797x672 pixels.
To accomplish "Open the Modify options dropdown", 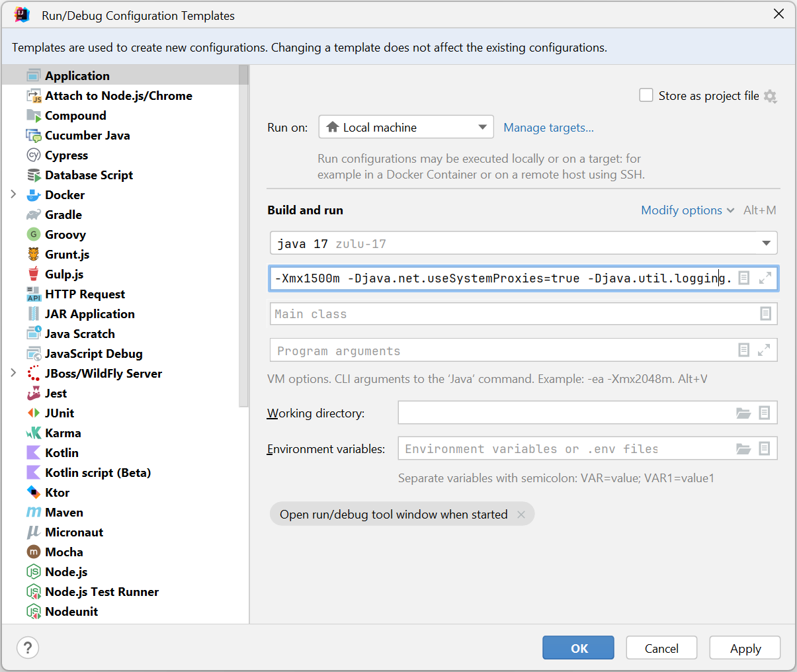I will (x=688, y=210).
